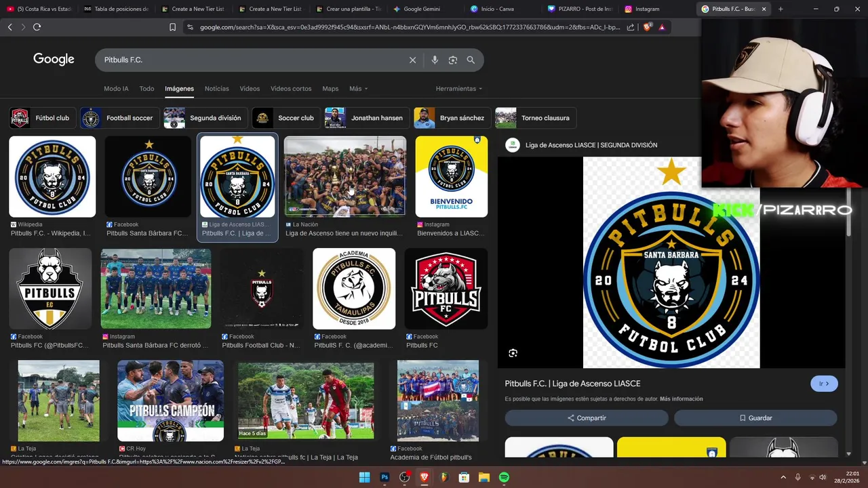Click the Compartir button

coord(587,418)
